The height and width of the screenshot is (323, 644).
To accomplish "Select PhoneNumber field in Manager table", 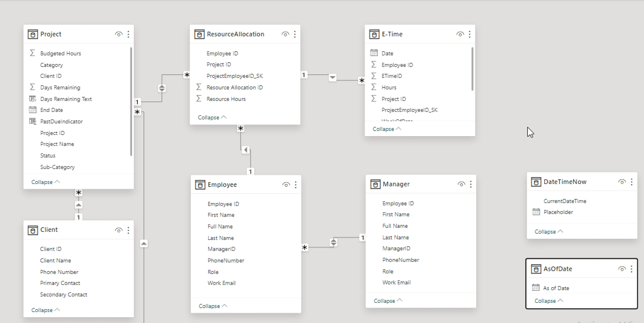I will click(x=401, y=260).
